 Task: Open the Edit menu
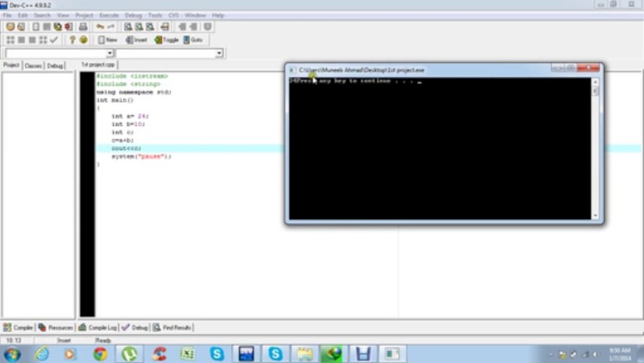pyautogui.click(x=23, y=16)
